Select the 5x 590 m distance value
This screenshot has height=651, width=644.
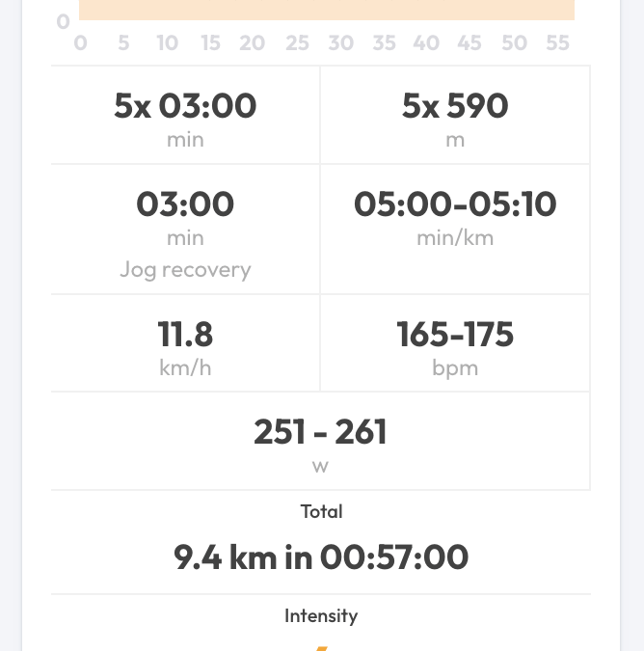pos(455,105)
